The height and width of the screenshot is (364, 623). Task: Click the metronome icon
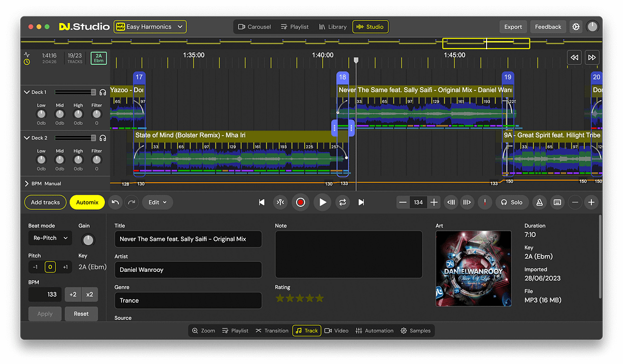(539, 203)
